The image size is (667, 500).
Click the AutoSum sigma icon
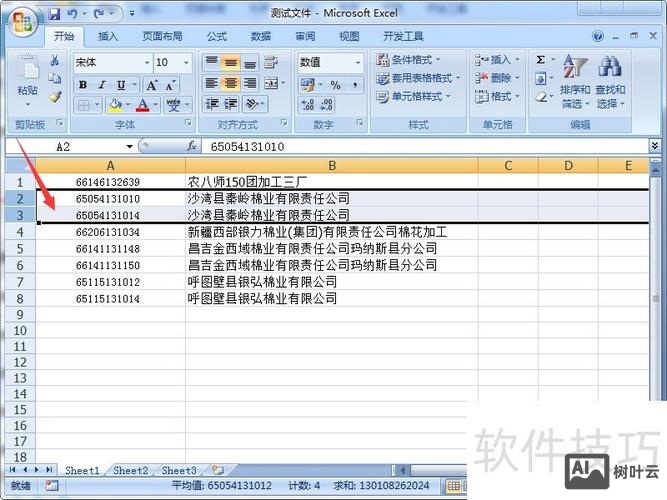(x=541, y=60)
